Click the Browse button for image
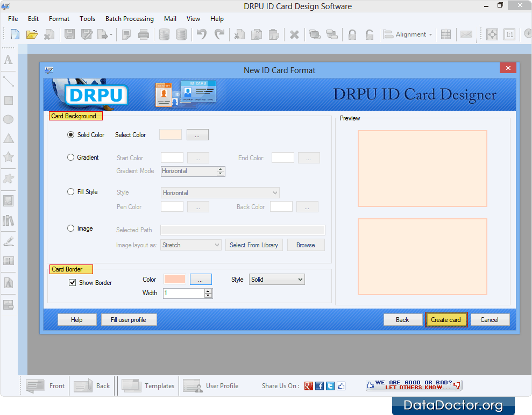 306,245
